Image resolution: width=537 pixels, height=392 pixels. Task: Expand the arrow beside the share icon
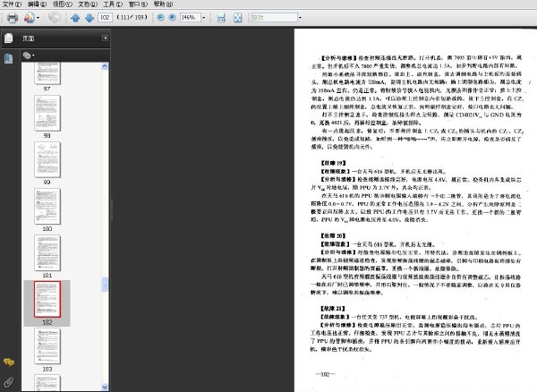[38, 18]
